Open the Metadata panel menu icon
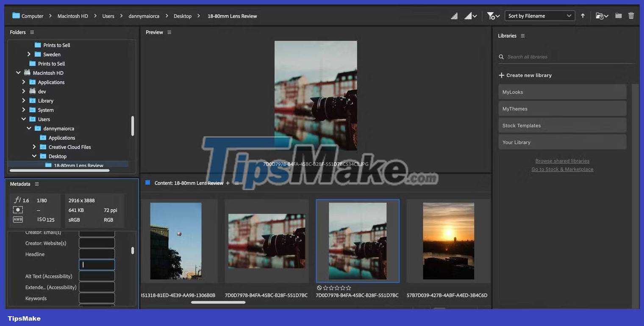This screenshot has height=326, width=644. tap(36, 184)
